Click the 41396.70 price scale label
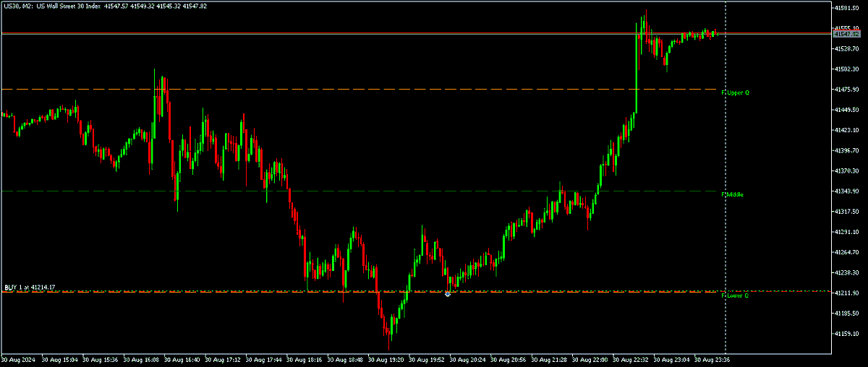This screenshot has width=868, height=367. 846,151
